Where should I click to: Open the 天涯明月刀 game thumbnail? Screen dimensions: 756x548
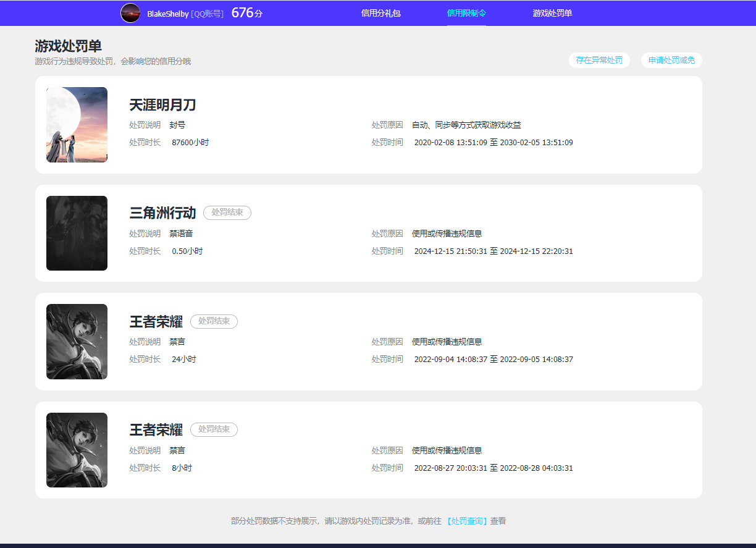[77, 125]
